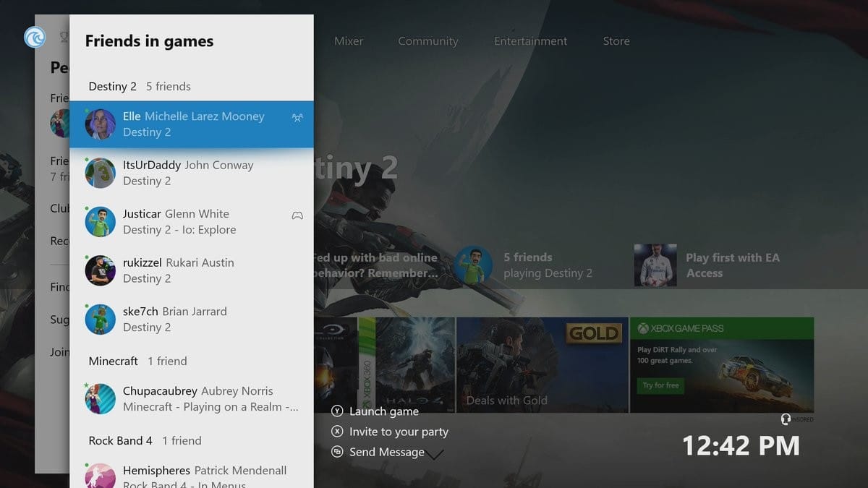This screenshot has width=868, height=488.
Task: Select Hemispheres' pink avatar
Action: (x=101, y=476)
